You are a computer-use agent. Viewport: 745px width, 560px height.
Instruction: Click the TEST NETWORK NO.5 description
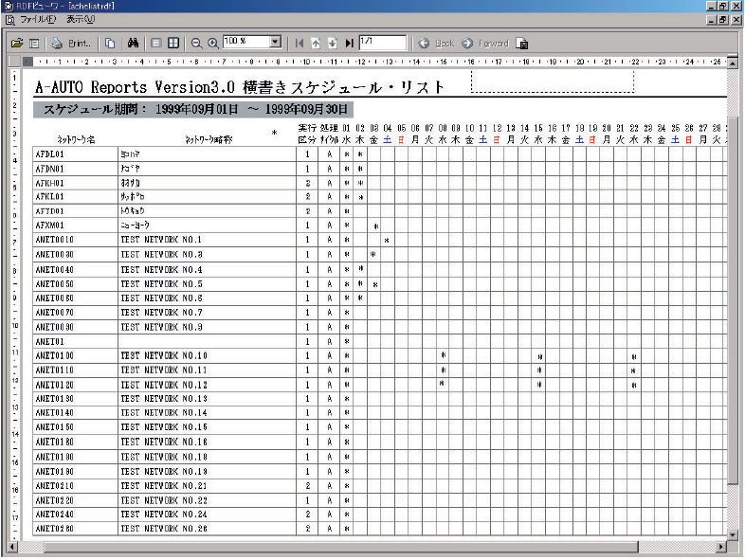coord(161,284)
